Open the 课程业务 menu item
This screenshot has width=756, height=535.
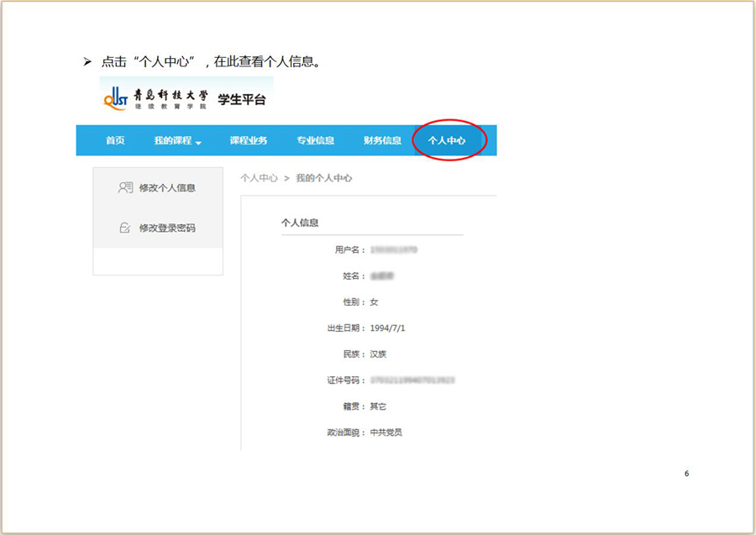(249, 140)
